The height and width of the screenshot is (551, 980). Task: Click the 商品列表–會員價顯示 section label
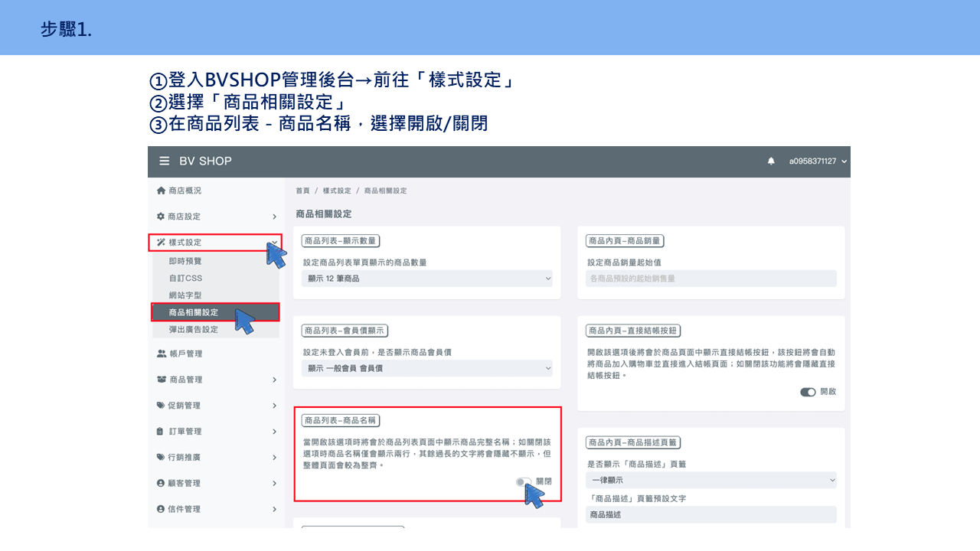pyautogui.click(x=345, y=331)
